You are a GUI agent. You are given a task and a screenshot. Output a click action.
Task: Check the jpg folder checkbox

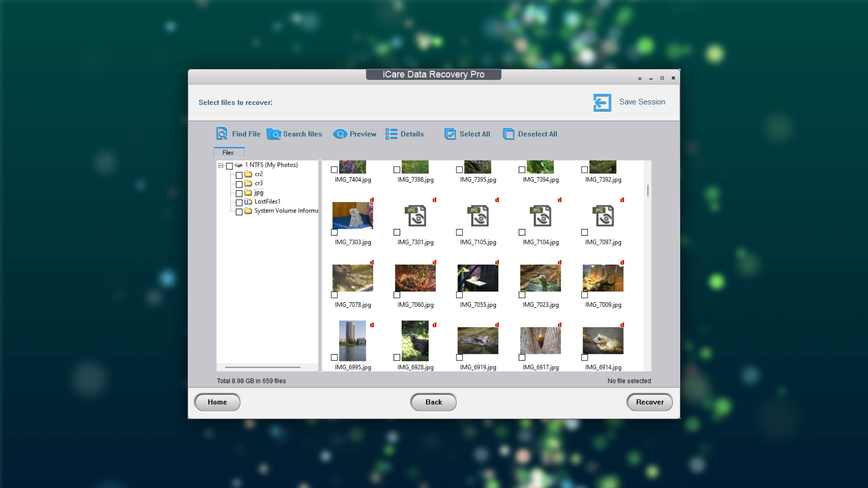pos(239,194)
